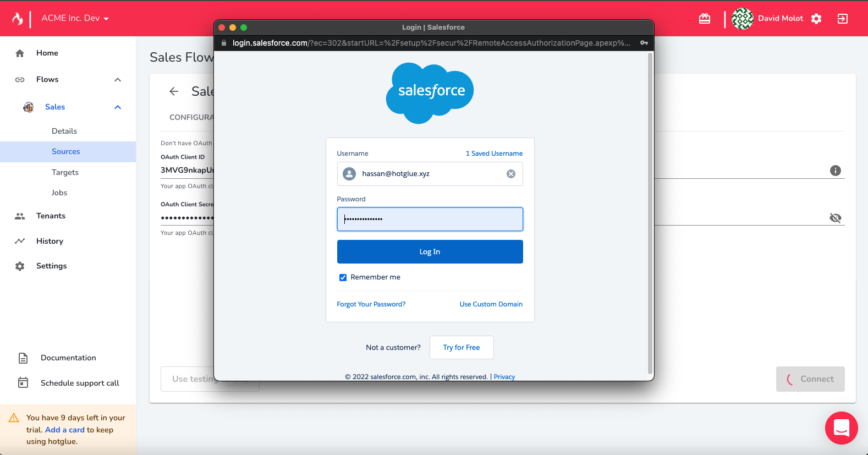Click the Add a card link
The image size is (868, 455).
65,430
